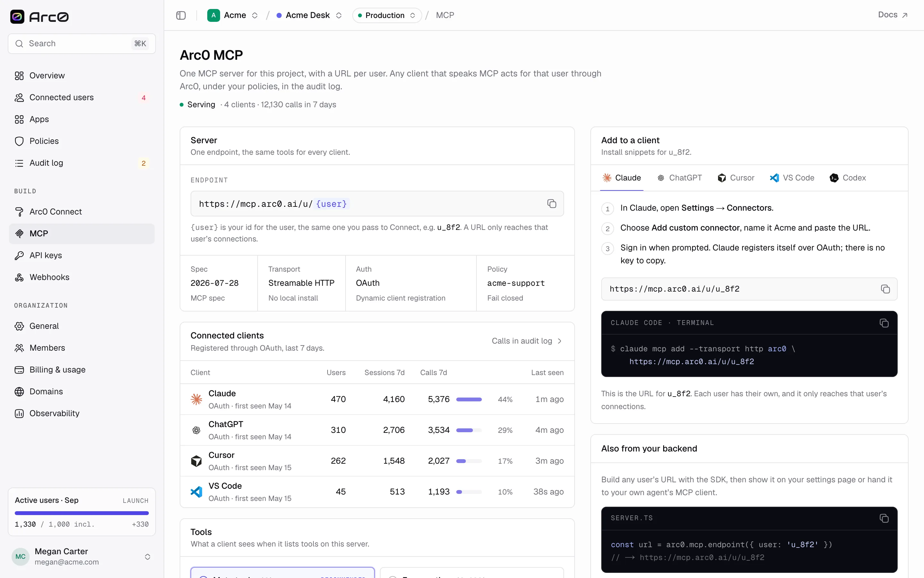
Task: Open Billing & usage page
Action: [x=82, y=370]
